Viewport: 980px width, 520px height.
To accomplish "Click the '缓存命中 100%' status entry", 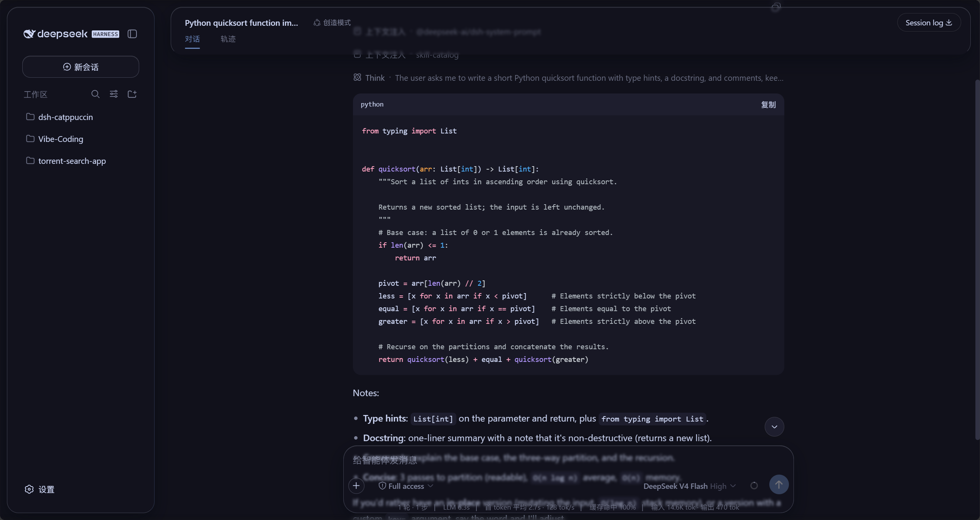I will (x=612, y=507).
